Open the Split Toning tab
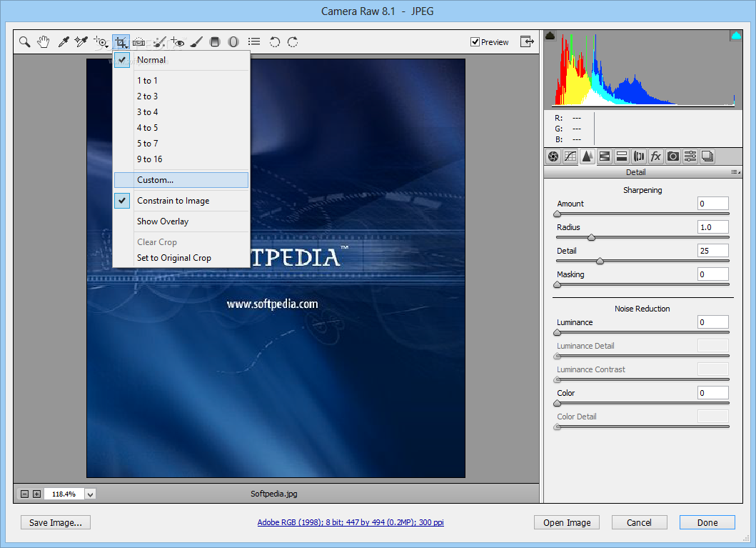The height and width of the screenshot is (548, 756). click(622, 156)
